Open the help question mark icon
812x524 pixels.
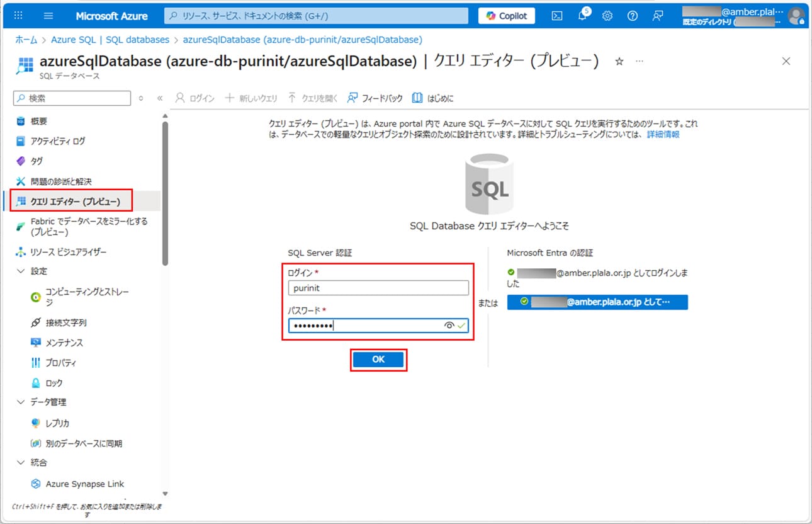tap(633, 16)
